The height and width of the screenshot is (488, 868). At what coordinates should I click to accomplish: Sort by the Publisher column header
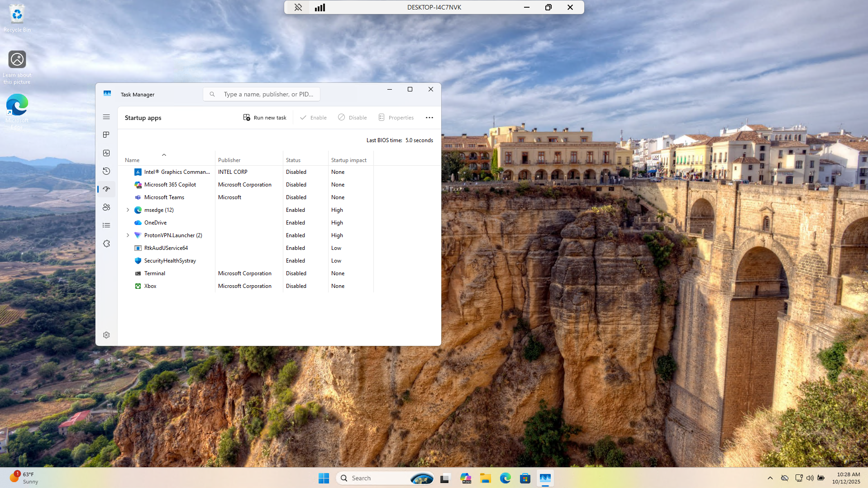pyautogui.click(x=229, y=160)
